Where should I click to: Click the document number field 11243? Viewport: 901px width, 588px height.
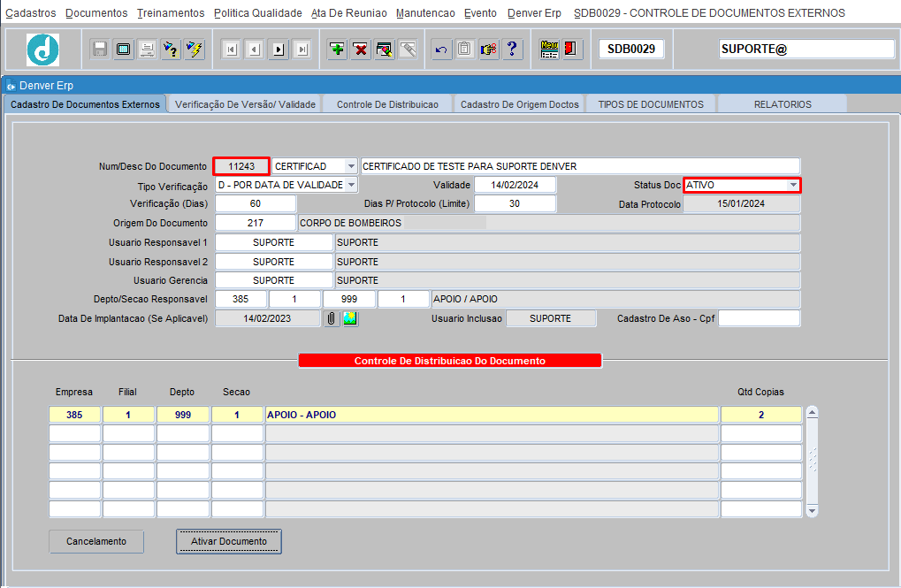[x=241, y=166]
